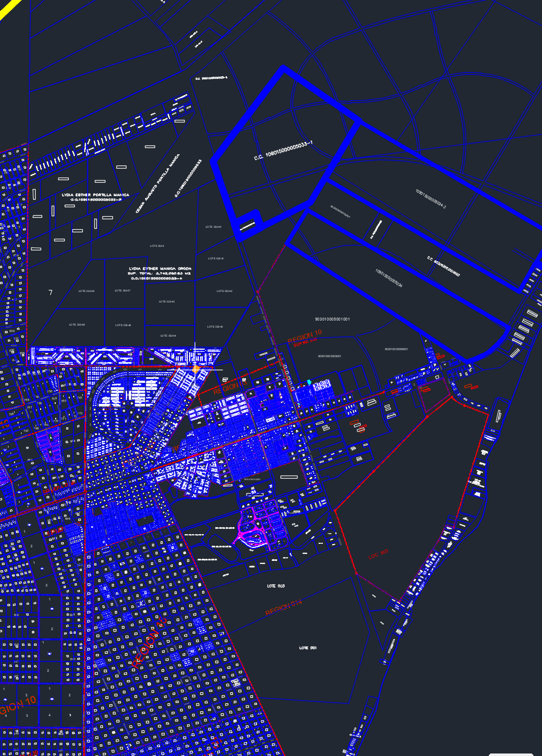This screenshot has height=756, width=542.
Task: Click the rotated 10901500005034 parcel label
Action: [389, 278]
